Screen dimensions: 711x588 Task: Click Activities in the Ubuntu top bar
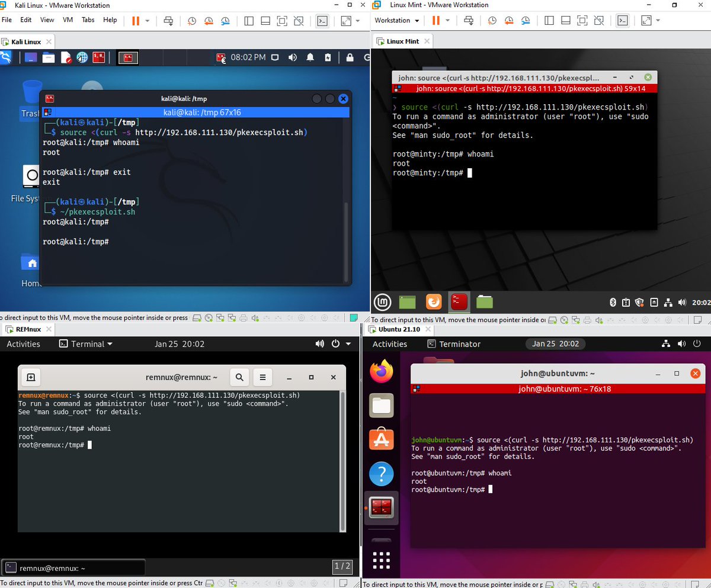(390, 344)
